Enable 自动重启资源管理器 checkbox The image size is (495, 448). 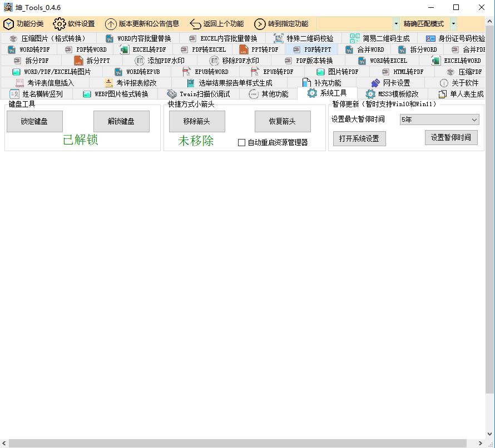click(x=242, y=142)
